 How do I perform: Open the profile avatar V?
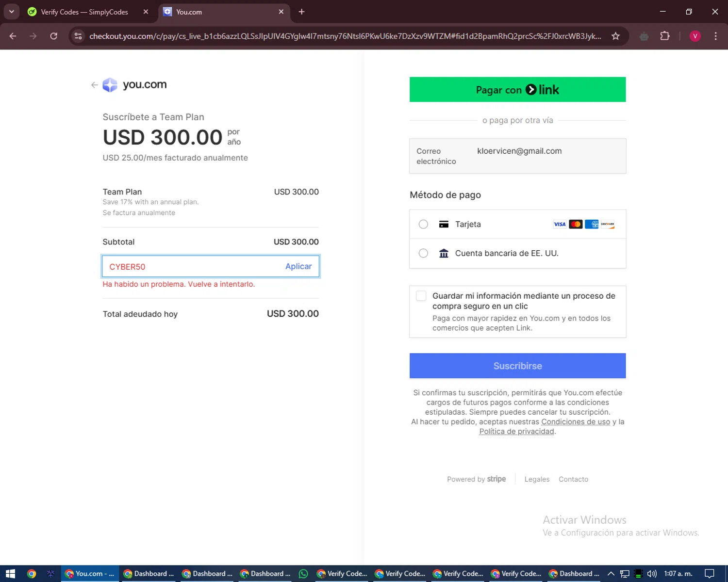coord(695,36)
